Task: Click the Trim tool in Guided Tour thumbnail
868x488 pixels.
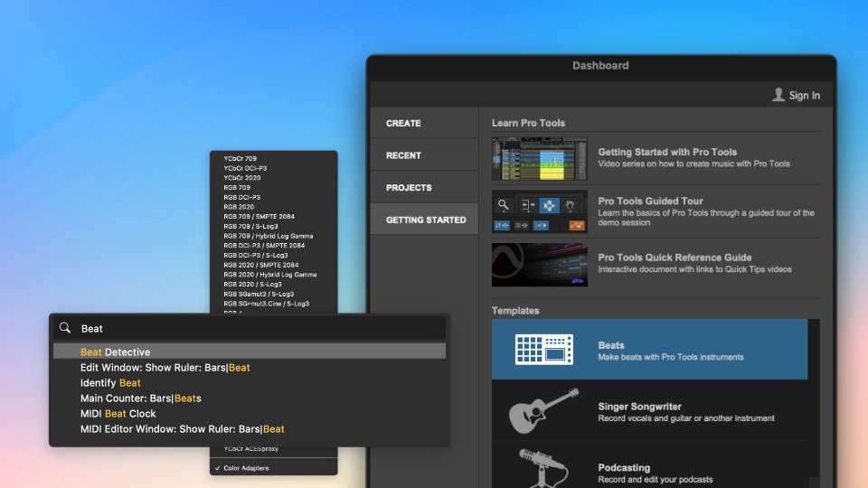Action: coord(527,205)
